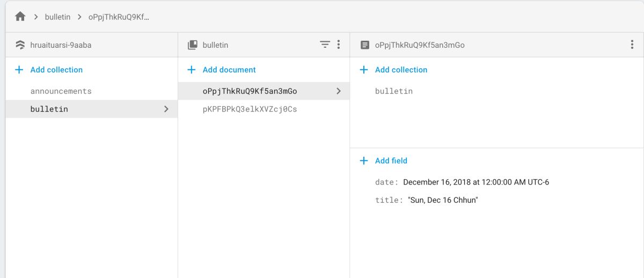Click the document icon beside oPpjThkRuQ9Kf5an3mGo header
Screen dimensions: 644x278
pos(365,45)
